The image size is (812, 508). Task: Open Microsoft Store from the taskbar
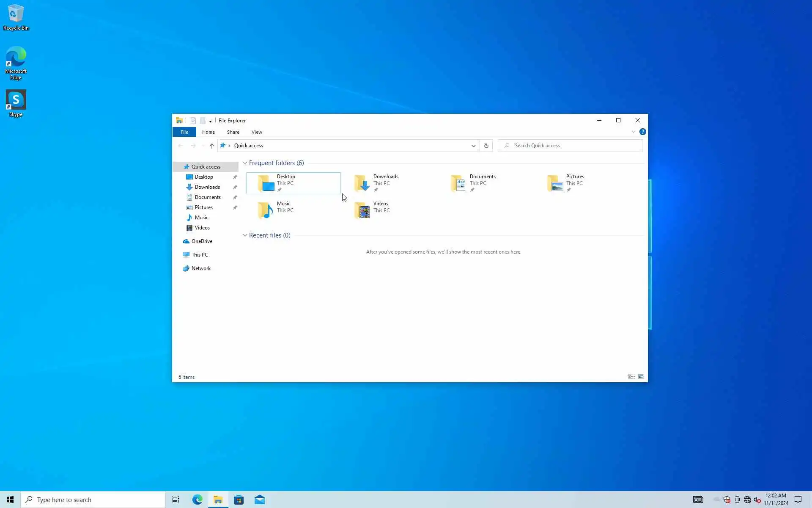(x=239, y=500)
